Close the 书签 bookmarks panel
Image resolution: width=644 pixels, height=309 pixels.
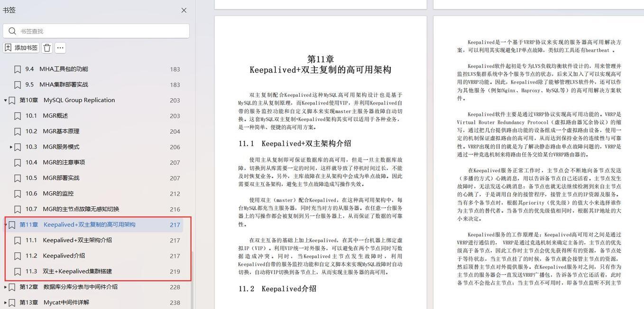tap(184, 10)
